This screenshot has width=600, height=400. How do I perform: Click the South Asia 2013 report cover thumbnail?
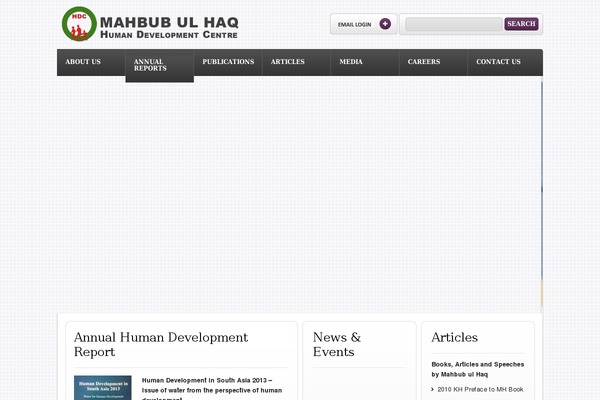[x=103, y=388]
